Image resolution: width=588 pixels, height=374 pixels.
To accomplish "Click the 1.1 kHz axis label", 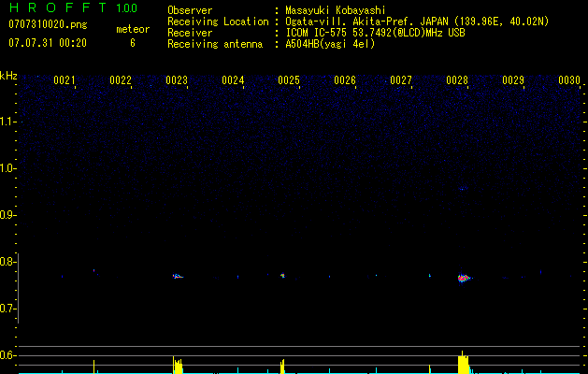I will [7, 122].
